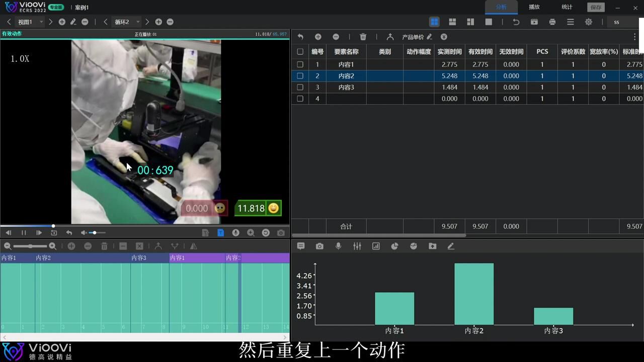Screen dimensions: 644x362
Task: Open the three-dot table options menu
Action: (x=634, y=37)
